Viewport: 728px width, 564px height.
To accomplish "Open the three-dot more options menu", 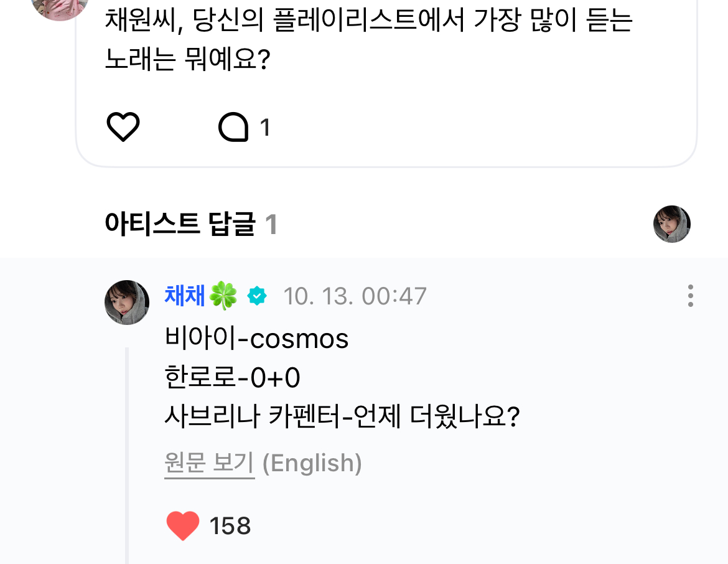I will pyautogui.click(x=690, y=296).
